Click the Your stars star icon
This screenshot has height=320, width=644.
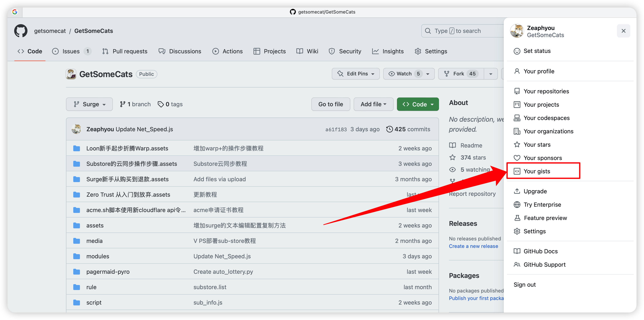[x=517, y=145]
